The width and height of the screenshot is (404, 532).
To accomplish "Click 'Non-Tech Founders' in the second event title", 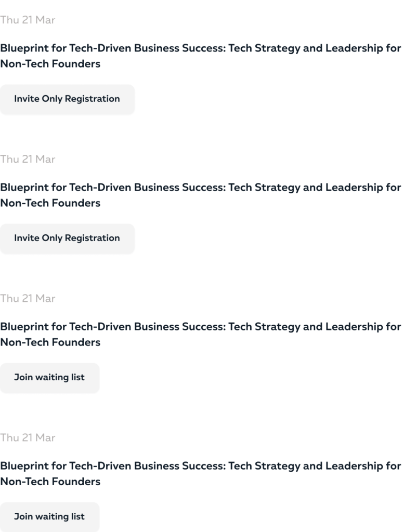I will (50, 203).
